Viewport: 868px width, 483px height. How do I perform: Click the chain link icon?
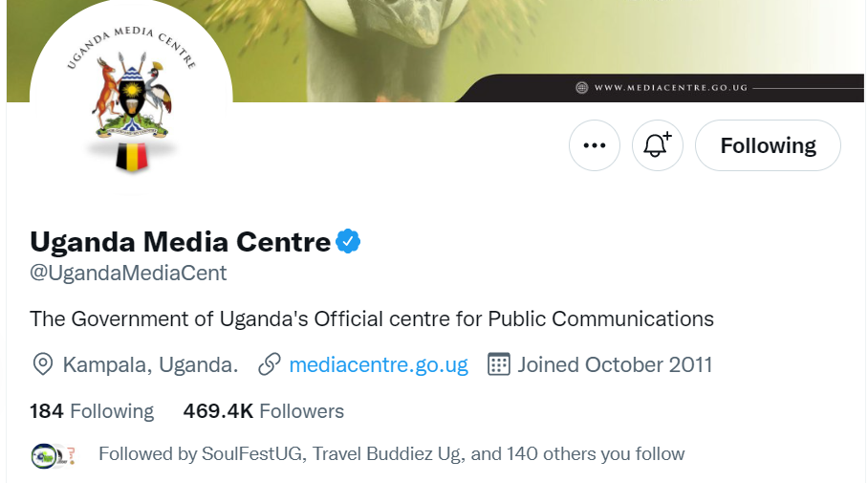(x=270, y=364)
